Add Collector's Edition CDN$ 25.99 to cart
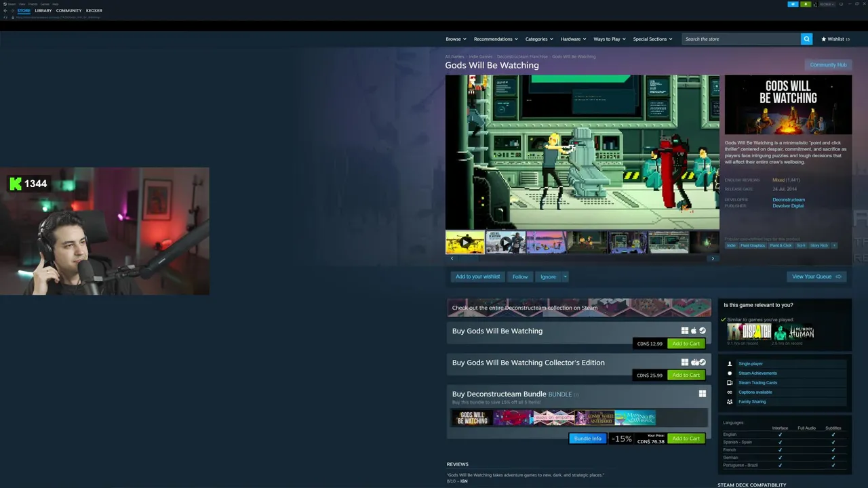 coord(686,375)
